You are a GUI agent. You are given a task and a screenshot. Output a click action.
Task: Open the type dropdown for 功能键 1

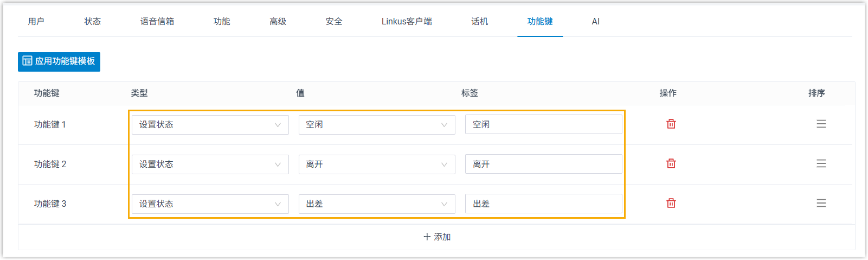pyautogui.click(x=210, y=125)
